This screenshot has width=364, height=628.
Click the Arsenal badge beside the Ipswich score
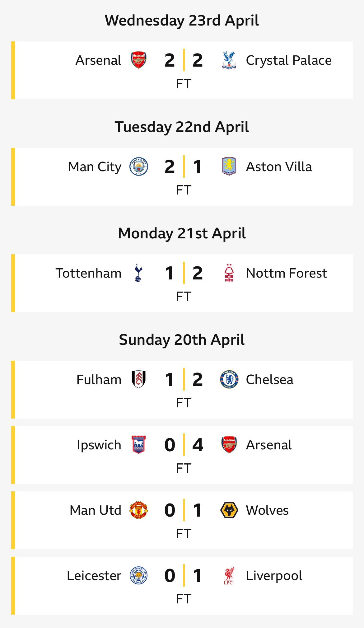(229, 445)
